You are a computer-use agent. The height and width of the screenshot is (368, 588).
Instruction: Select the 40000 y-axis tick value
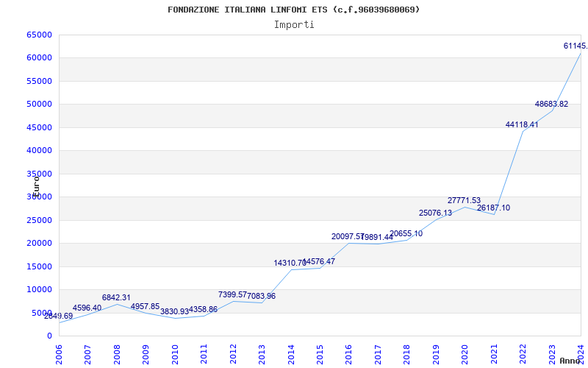point(40,150)
